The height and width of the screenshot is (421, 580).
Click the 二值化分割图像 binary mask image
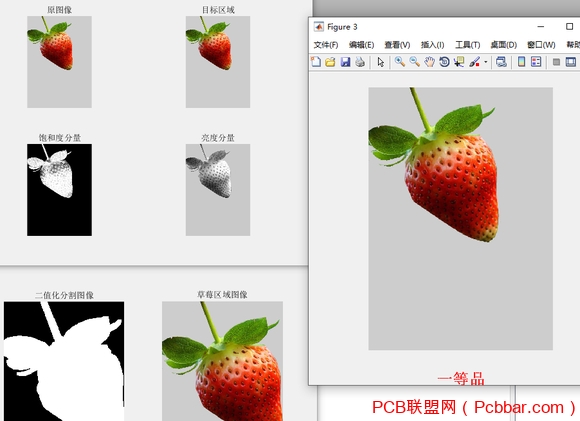[x=64, y=361]
